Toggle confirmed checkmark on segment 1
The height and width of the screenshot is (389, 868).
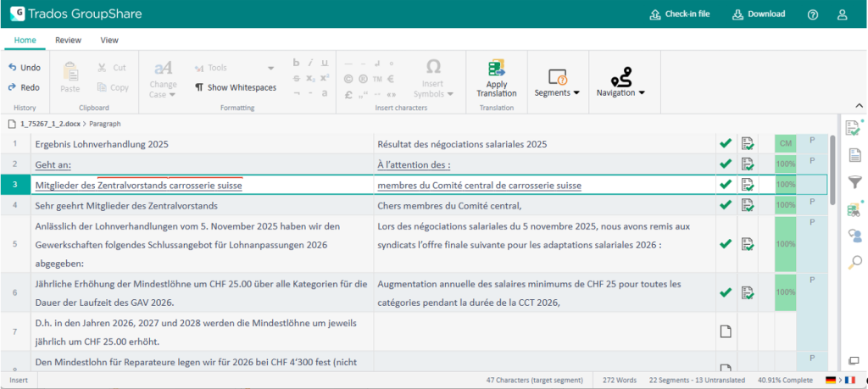click(725, 144)
